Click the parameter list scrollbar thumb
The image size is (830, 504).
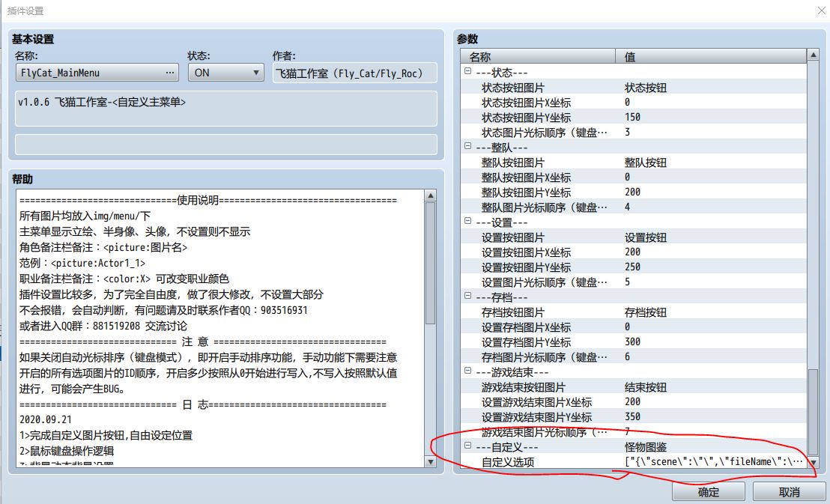(813, 412)
